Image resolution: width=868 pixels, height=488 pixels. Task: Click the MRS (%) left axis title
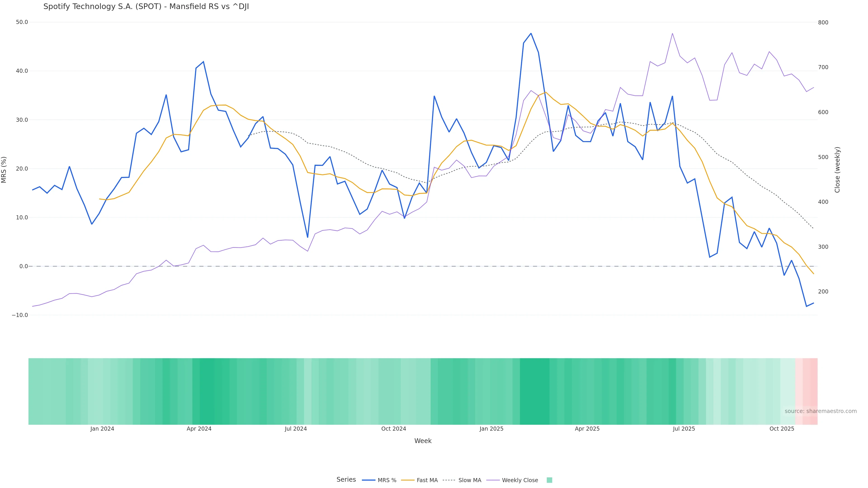4,170
